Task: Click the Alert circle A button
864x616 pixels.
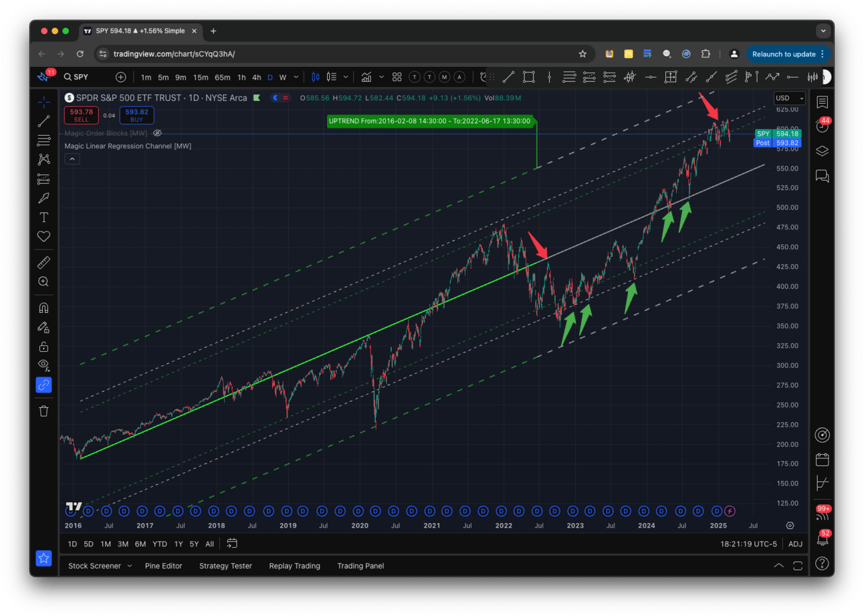Action: coord(459,77)
